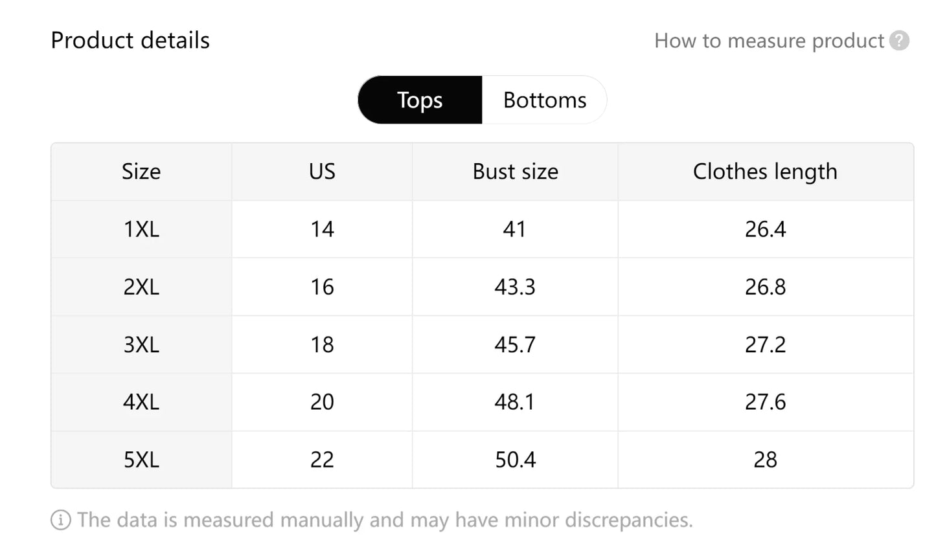
Task: Click the 3XL size label
Action: pos(141,344)
